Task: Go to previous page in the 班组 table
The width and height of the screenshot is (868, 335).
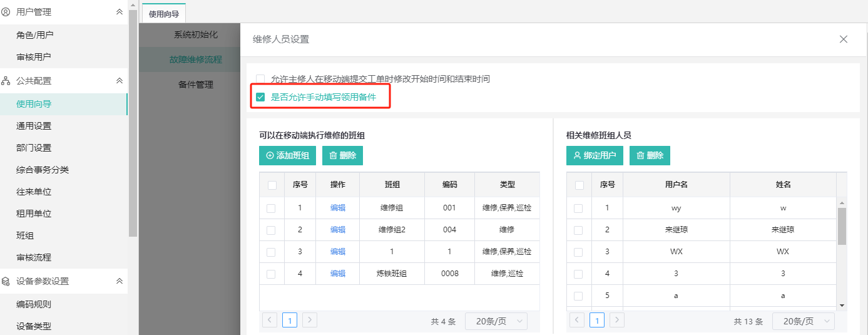Action: (270, 320)
